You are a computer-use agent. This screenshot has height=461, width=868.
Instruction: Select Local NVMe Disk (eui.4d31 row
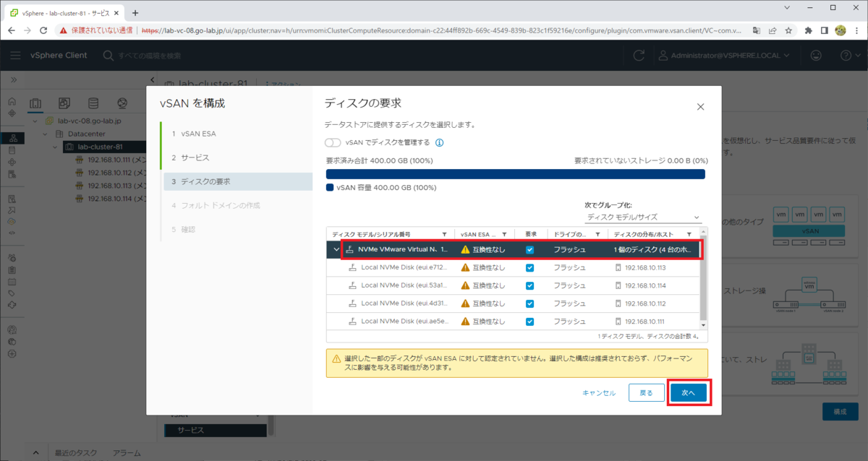coord(514,303)
